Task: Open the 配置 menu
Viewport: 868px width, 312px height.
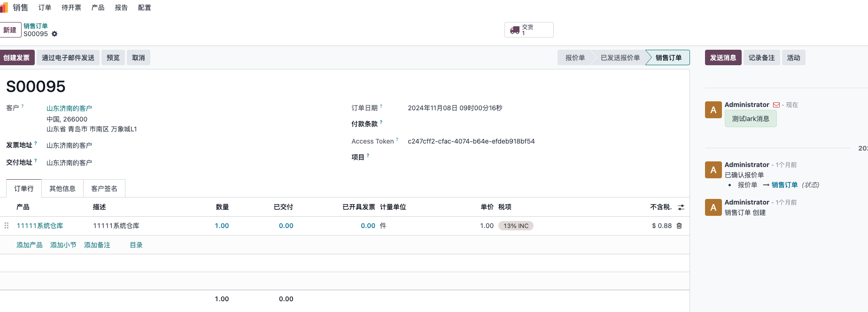Action: click(145, 8)
